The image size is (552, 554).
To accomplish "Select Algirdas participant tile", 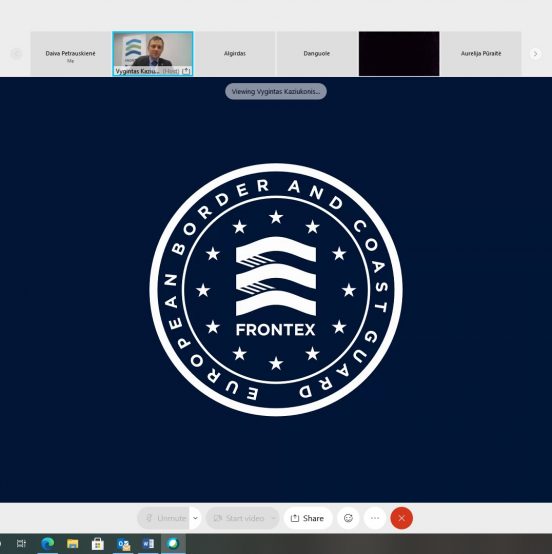I will pyautogui.click(x=235, y=53).
